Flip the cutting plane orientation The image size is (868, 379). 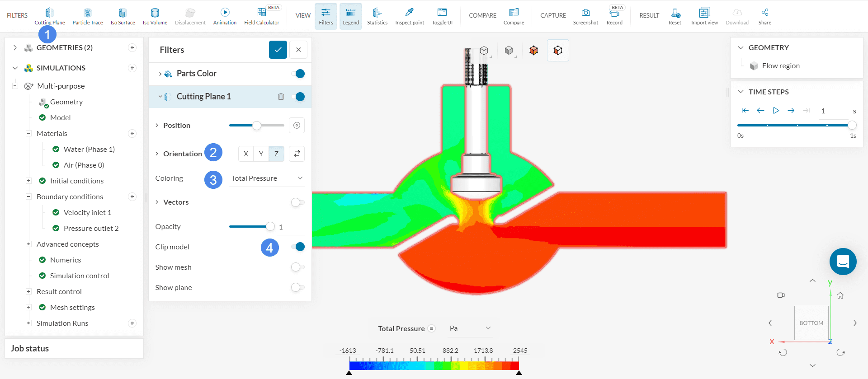tap(297, 154)
